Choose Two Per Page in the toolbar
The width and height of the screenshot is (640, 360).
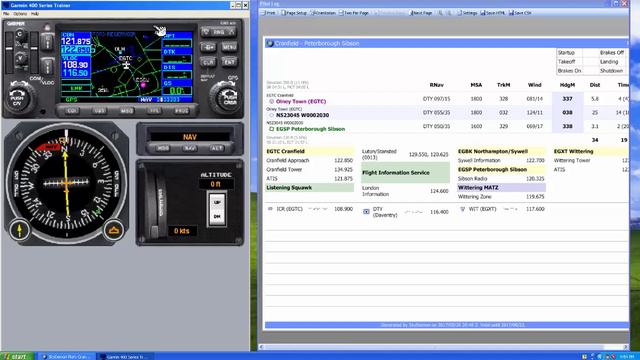(354, 13)
